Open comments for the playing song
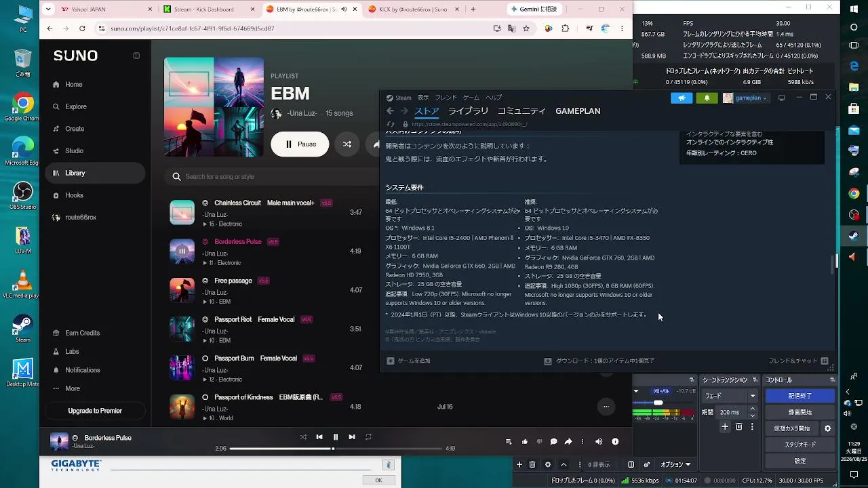The image size is (868, 488). (553, 442)
